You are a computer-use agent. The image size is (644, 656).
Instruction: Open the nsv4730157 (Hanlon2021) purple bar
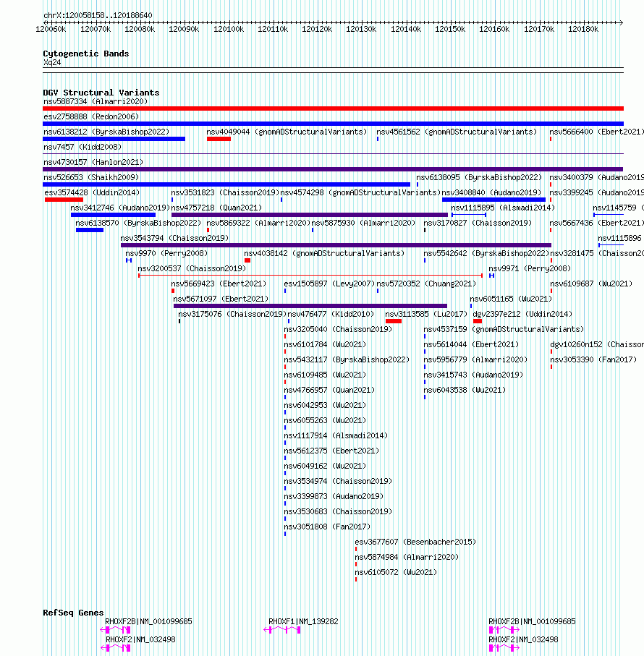click(333, 169)
